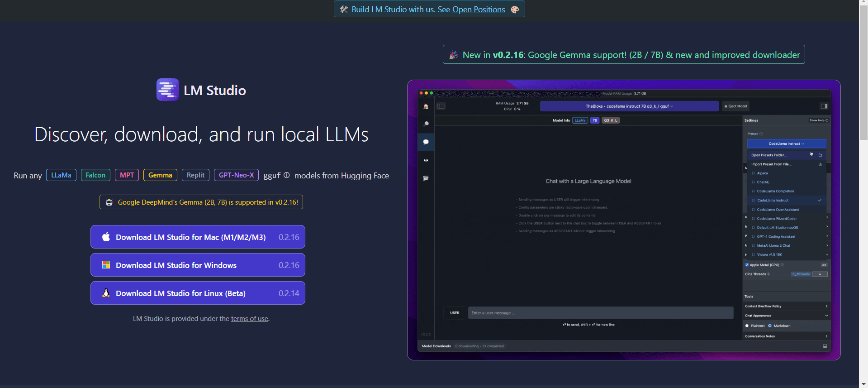Click the Google DeepMind's Gemma supported notice
Screen dimensions: 868x388
201,202
